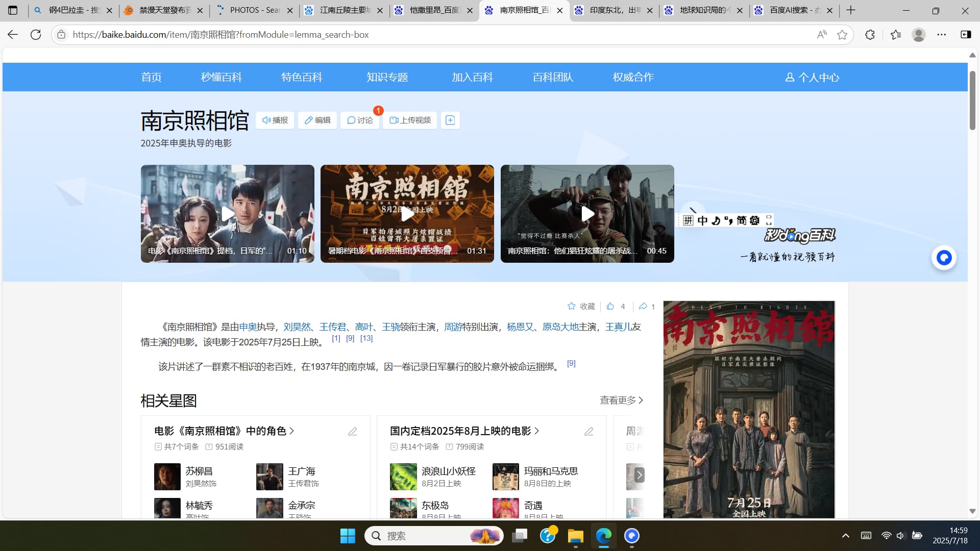980x551 pixels.
Task: Open new browser tab
Action: [x=851, y=10]
